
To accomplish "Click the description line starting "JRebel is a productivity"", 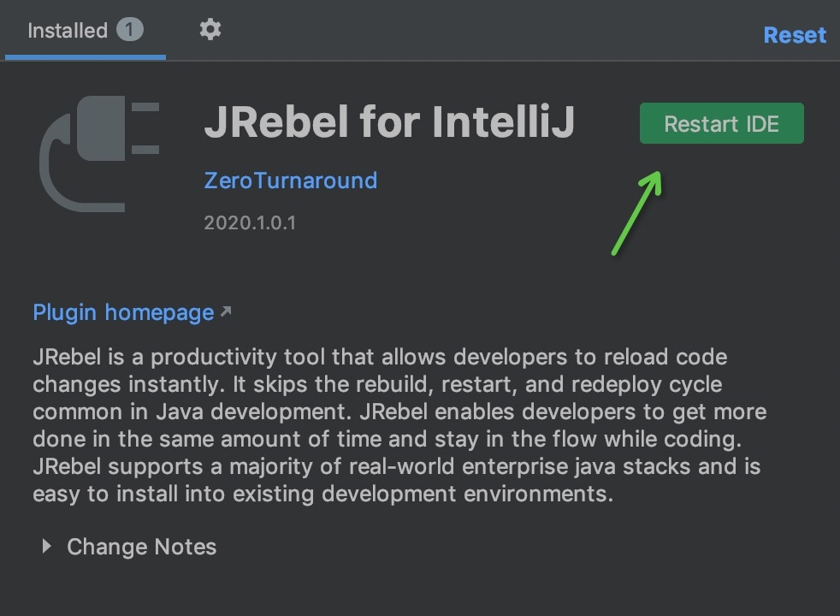I will (x=380, y=357).
